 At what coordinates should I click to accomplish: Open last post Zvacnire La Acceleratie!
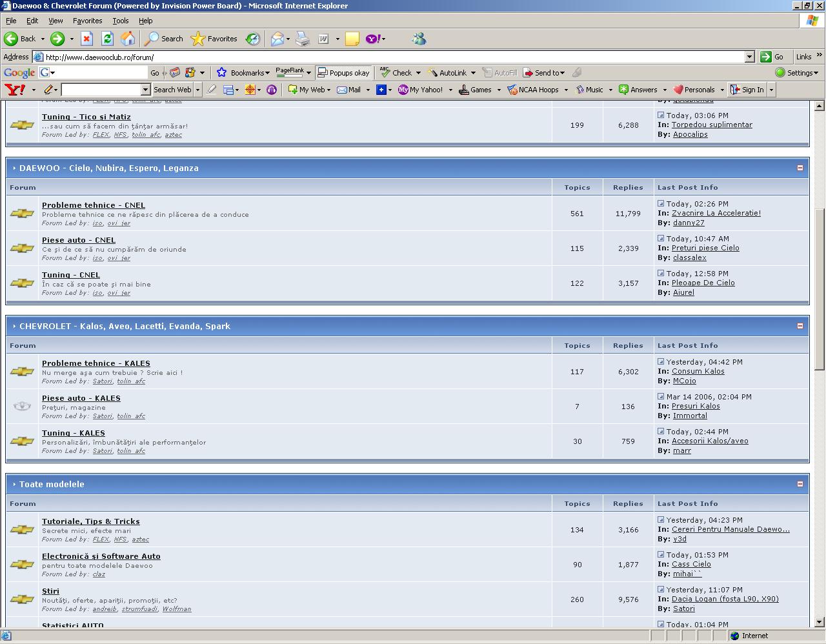(716, 213)
